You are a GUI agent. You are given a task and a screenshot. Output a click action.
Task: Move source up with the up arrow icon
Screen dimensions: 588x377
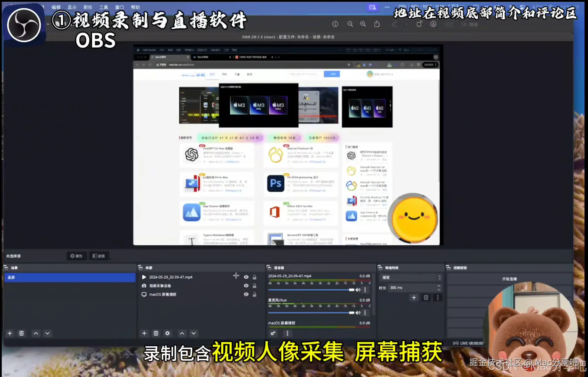(182, 333)
